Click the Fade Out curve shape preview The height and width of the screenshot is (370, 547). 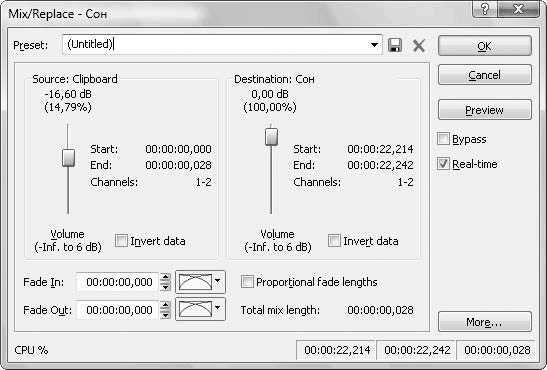[195, 309]
